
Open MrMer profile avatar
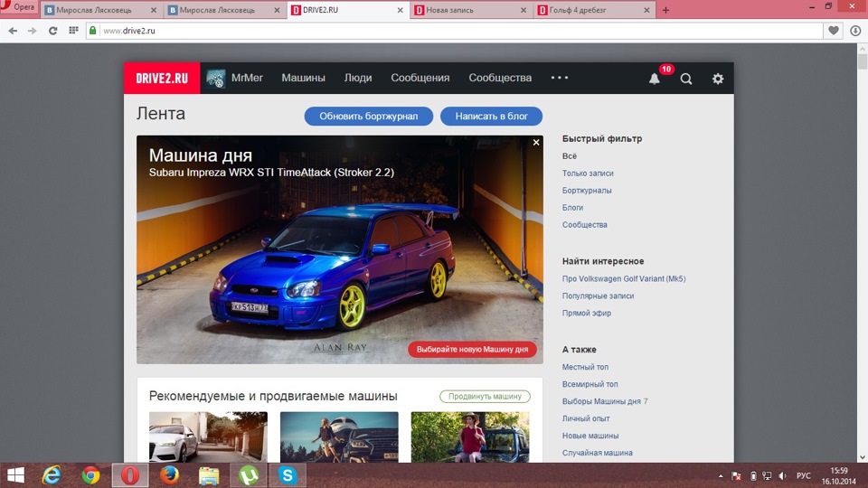(215, 78)
